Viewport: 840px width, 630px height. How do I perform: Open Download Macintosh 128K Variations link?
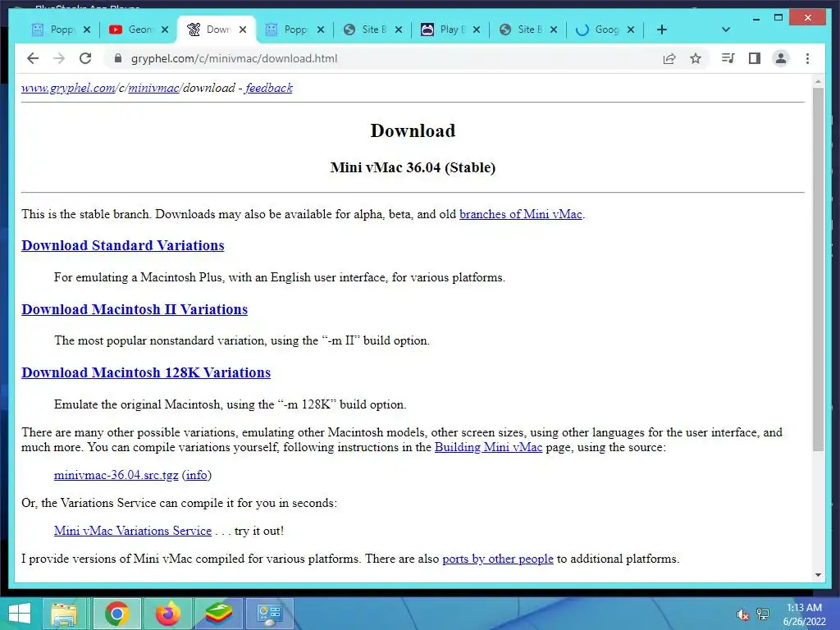(x=146, y=373)
